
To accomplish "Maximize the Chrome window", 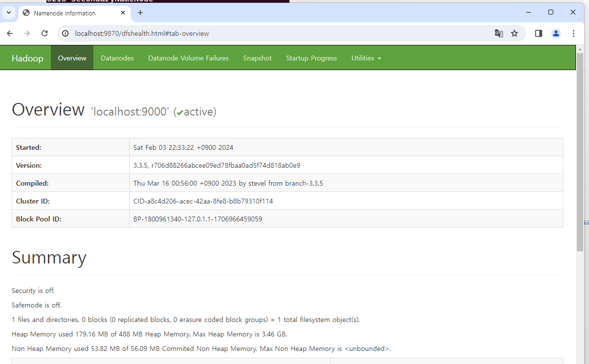I will click(x=551, y=12).
